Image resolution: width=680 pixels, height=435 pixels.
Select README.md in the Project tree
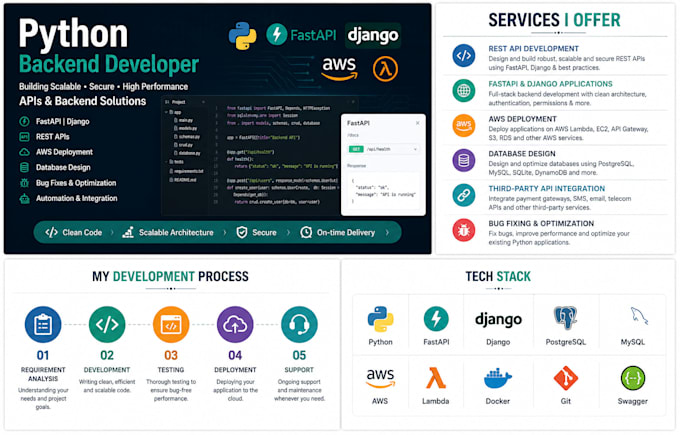pyautogui.click(x=183, y=180)
